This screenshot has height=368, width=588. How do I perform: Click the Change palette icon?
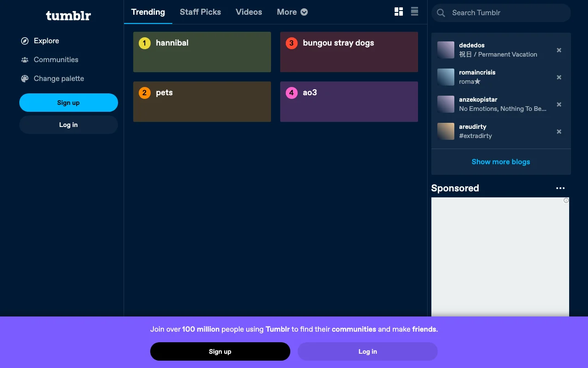(25, 79)
